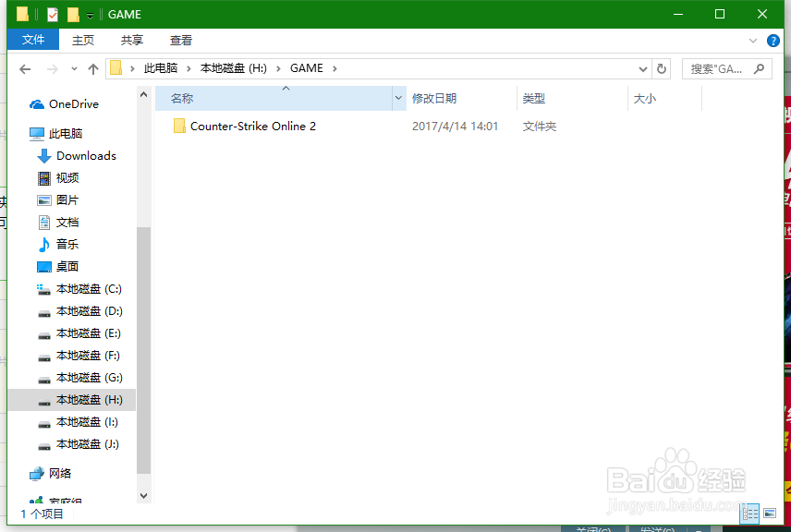
Task: Select the Counter-Strike Online 2 folder
Action: (x=253, y=126)
